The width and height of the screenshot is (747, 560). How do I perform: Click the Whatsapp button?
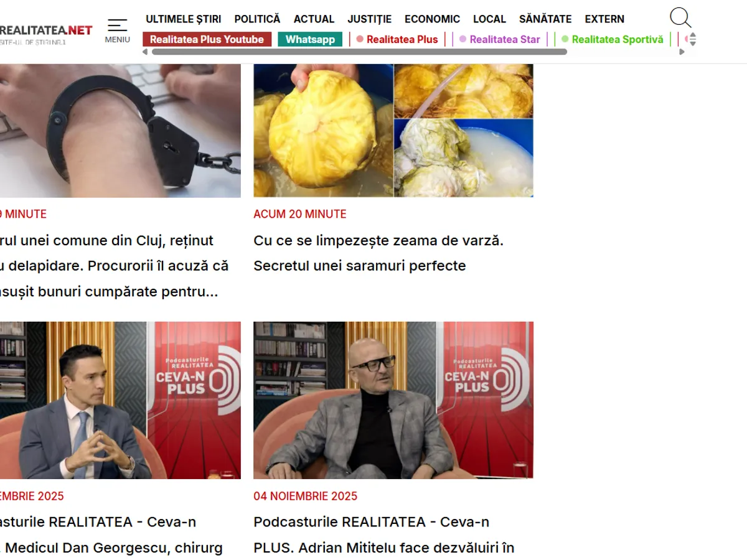coord(310,39)
